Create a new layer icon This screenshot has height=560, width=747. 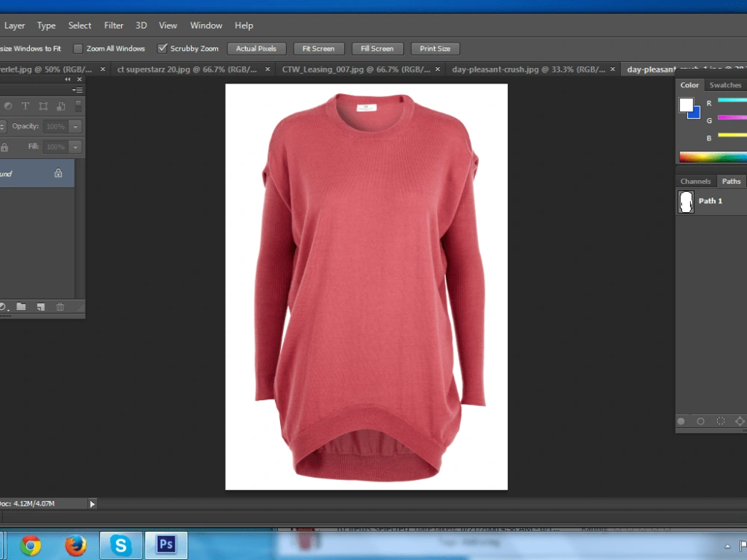[41, 307]
